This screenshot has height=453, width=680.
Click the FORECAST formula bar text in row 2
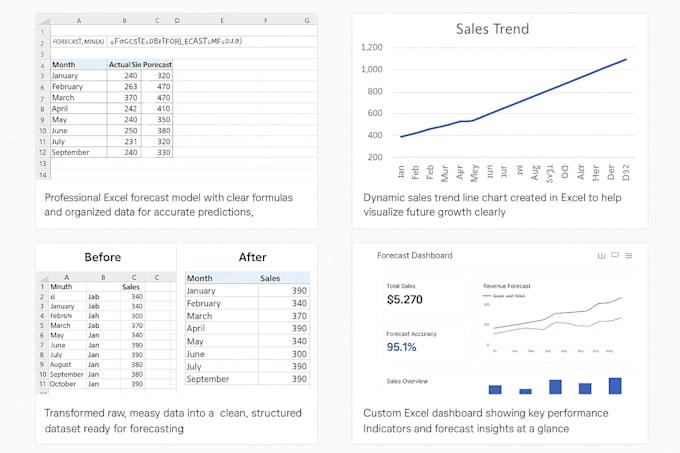(176, 42)
